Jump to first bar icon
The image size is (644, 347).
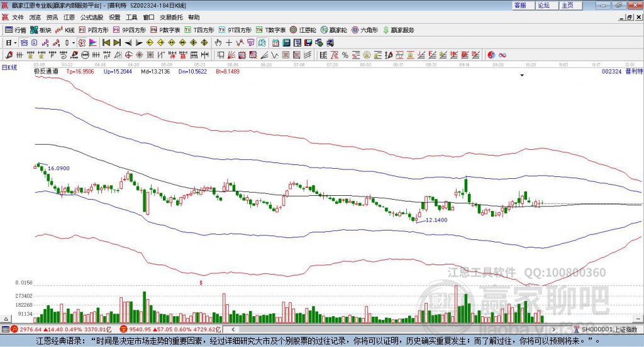pyautogui.click(x=106, y=43)
